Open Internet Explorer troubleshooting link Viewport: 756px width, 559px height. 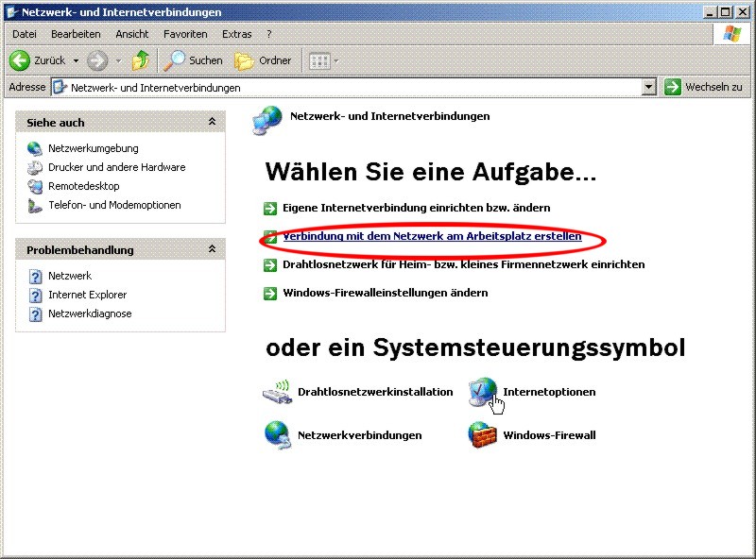pyautogui.click(x=87, y=295)
